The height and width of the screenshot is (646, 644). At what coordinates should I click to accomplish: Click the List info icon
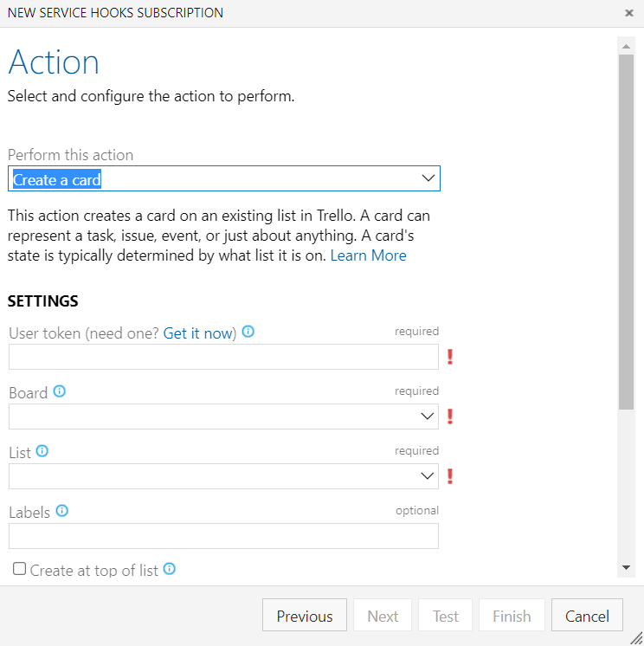(42, 450)
